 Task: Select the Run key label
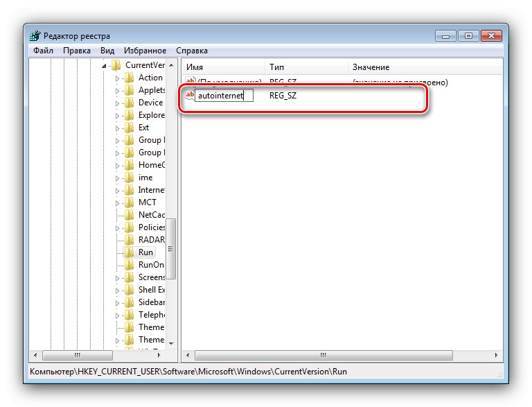[145, 252]
